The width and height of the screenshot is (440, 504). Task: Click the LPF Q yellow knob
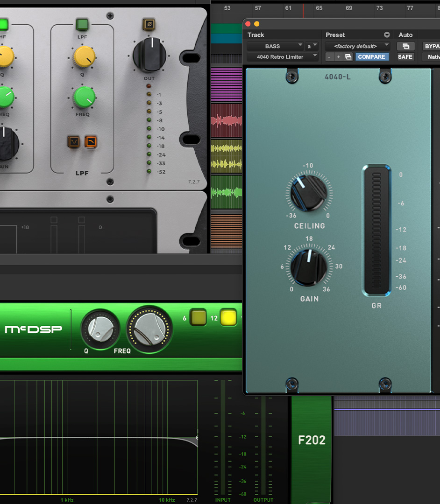click(x=85, y=57)
